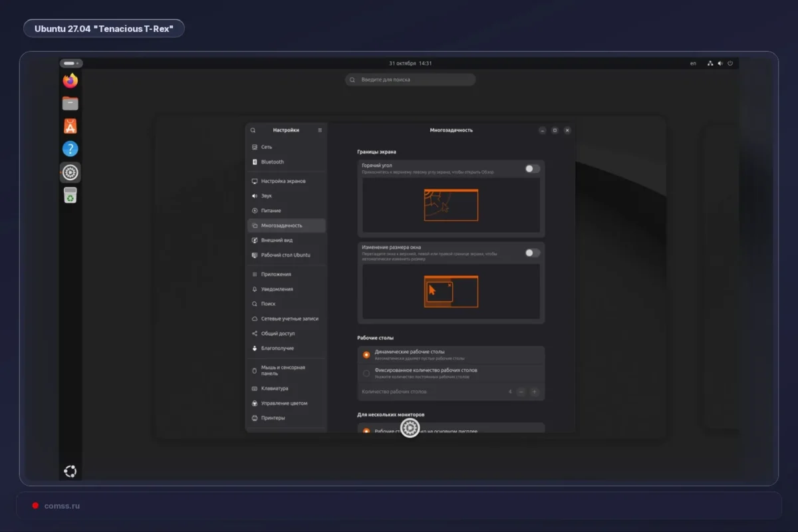This screenshot has width=798, height=532.
Task: Decrease the number of workspaces with minus
Action: point(521,392)
